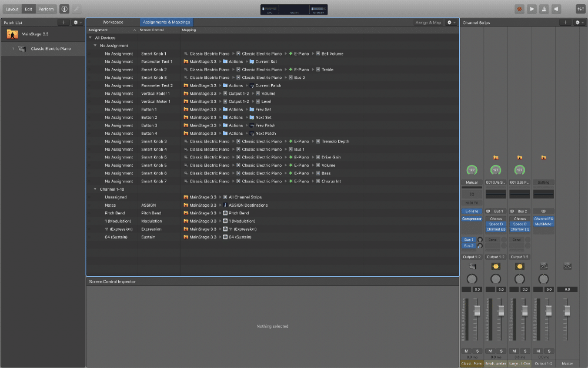Turn on the metronome icon
The height and width of the screenshot is (368, 588).
(544, 9)
